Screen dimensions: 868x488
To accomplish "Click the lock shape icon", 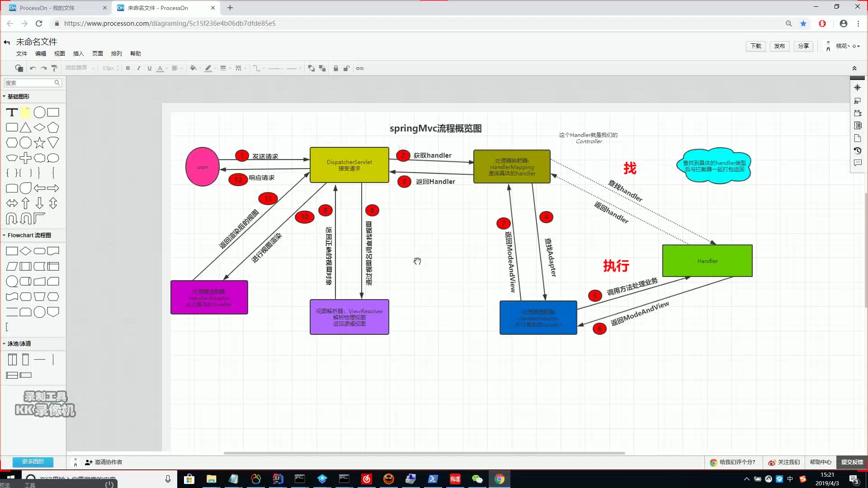I will (x=335, y=68).
